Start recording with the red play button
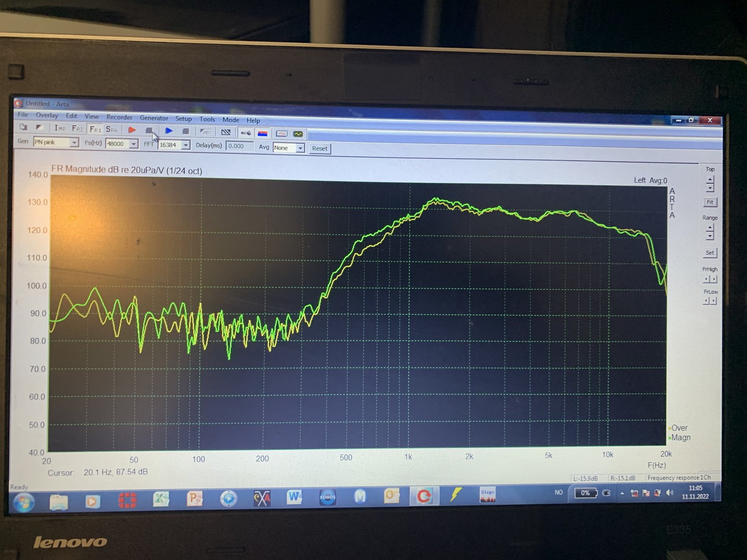Screen dimensions: 747x560 tap(132, 130)
